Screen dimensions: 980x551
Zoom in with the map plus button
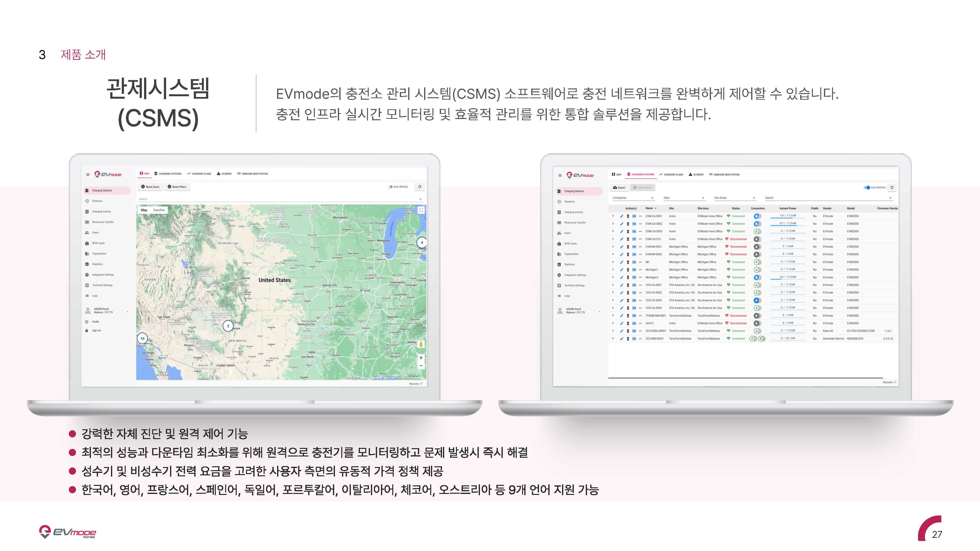(421, 358)
